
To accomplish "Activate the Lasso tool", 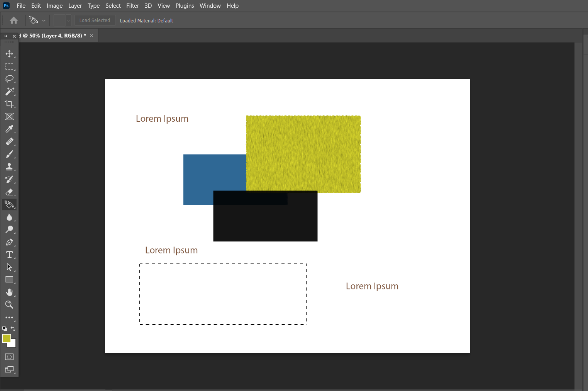I will pos(9,79).
